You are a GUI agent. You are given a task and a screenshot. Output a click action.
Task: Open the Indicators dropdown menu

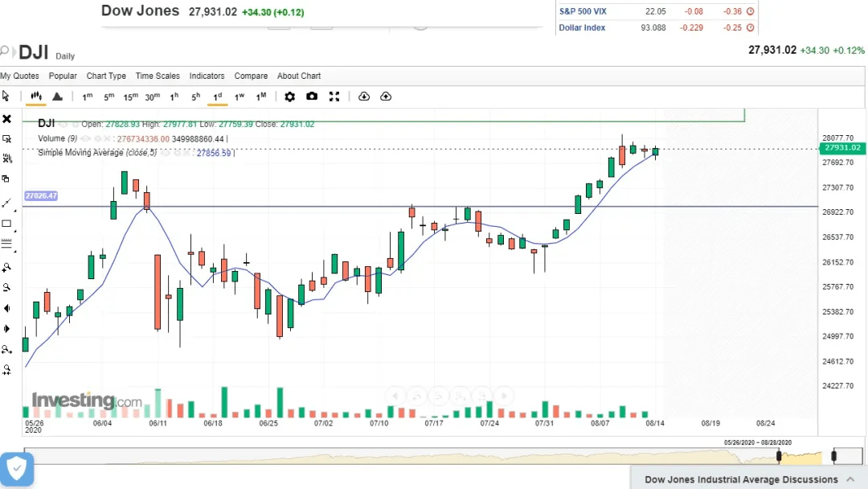pos(207,76)
